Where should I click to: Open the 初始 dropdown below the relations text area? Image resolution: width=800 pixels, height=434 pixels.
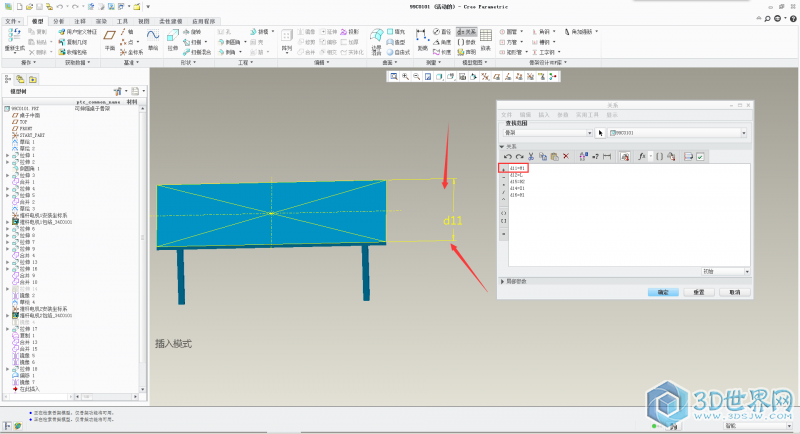(725, 271)
